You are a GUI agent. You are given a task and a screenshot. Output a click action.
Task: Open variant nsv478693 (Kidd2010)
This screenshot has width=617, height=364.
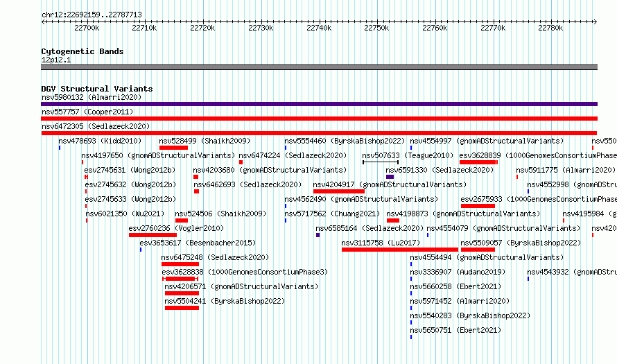click(100, 141)
